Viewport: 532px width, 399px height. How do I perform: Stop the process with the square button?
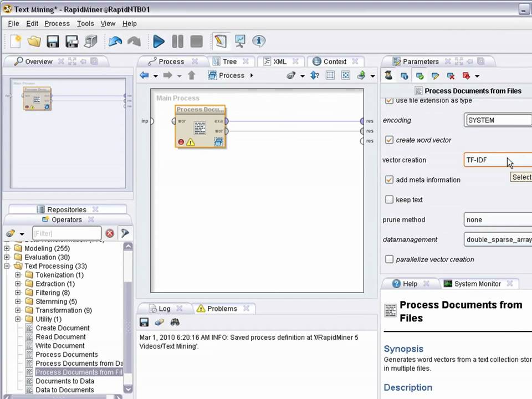pyautogui.click(x=196, y=42)
